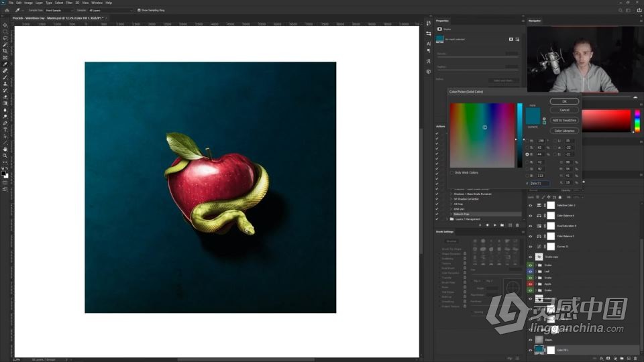Select the Frame tool
Screen dimensions: 644x362
(x=5, y=58)
